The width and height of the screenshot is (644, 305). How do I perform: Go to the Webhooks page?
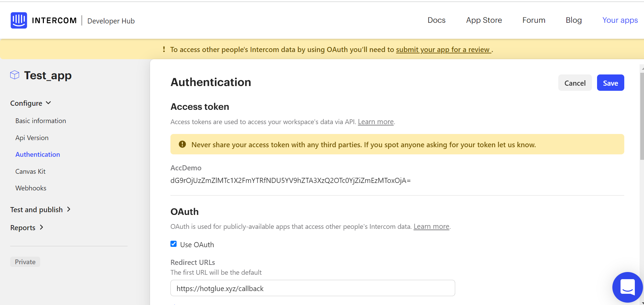coord(31,188)
